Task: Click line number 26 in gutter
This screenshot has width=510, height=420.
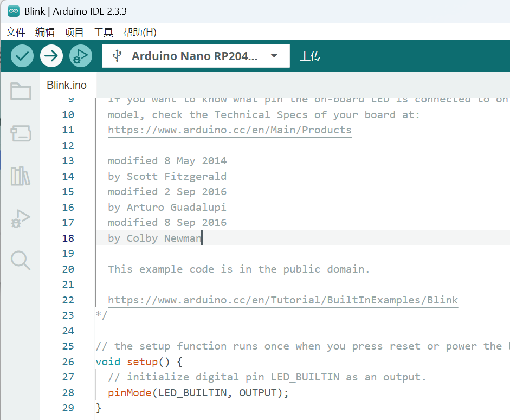Action: (68, 362)
